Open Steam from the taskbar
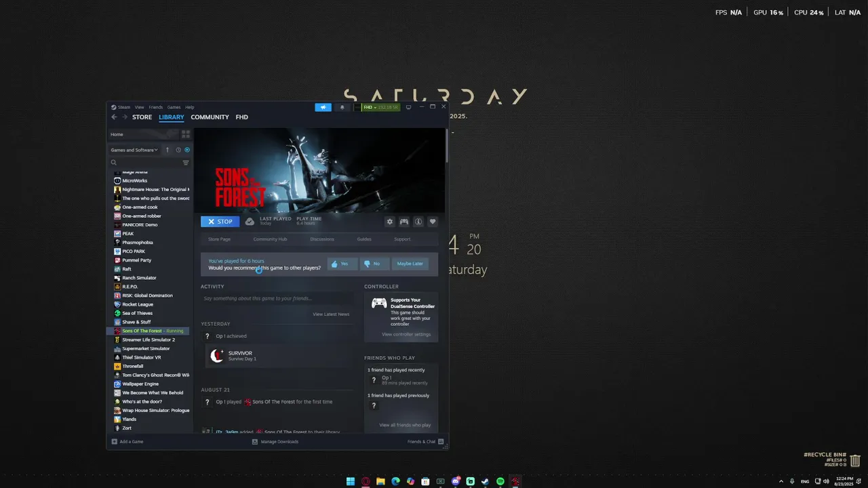Screen dimensions: 868x488 486,481
